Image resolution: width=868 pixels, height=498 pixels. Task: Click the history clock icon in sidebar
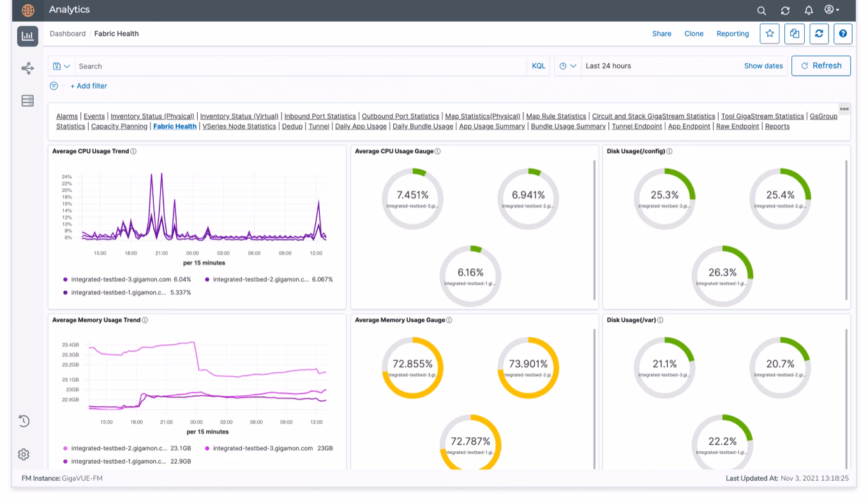(24, 421)
